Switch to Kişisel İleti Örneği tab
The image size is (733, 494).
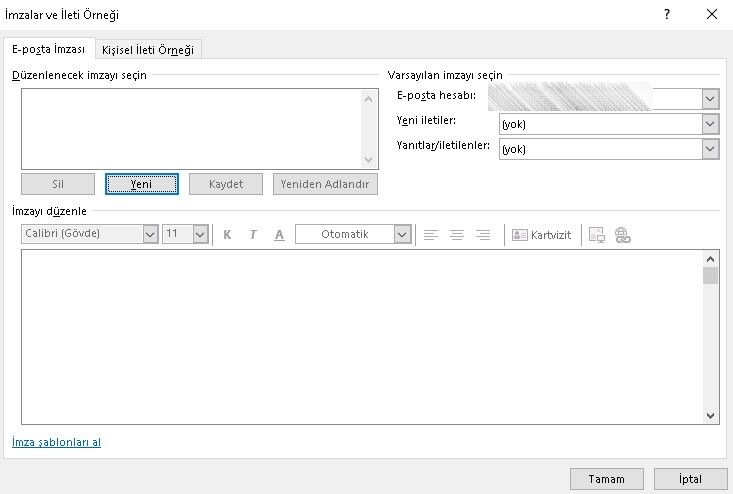148,50
